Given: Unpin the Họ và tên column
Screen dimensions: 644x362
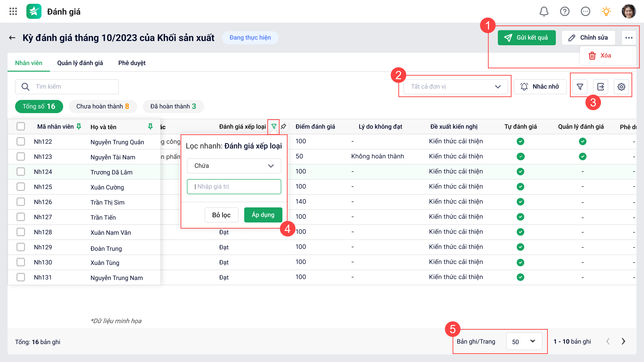Looking at the screenshot, I should tap(150, 127).
